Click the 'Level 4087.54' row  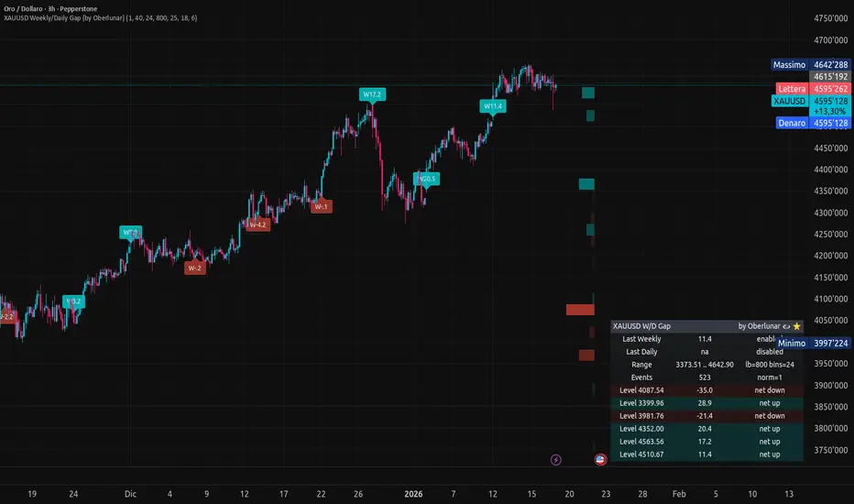pyautogui.click(x=706, y=390)
